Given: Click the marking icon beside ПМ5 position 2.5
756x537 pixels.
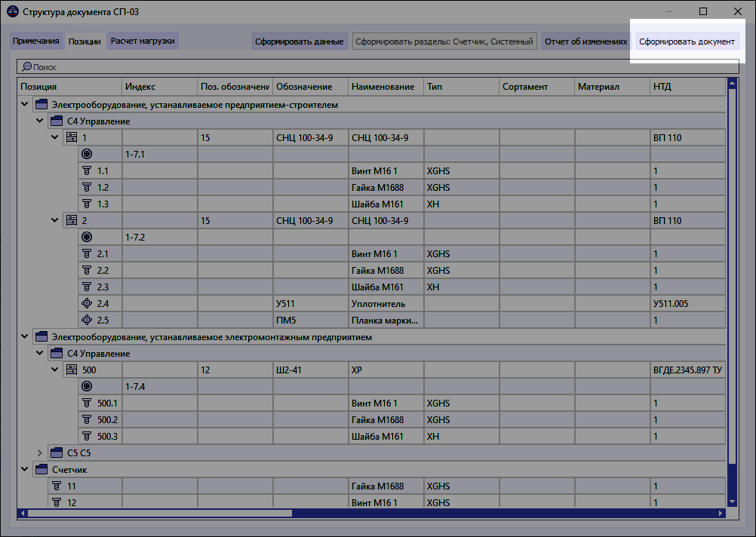Looking at the screenshot, I should [86, 320].
